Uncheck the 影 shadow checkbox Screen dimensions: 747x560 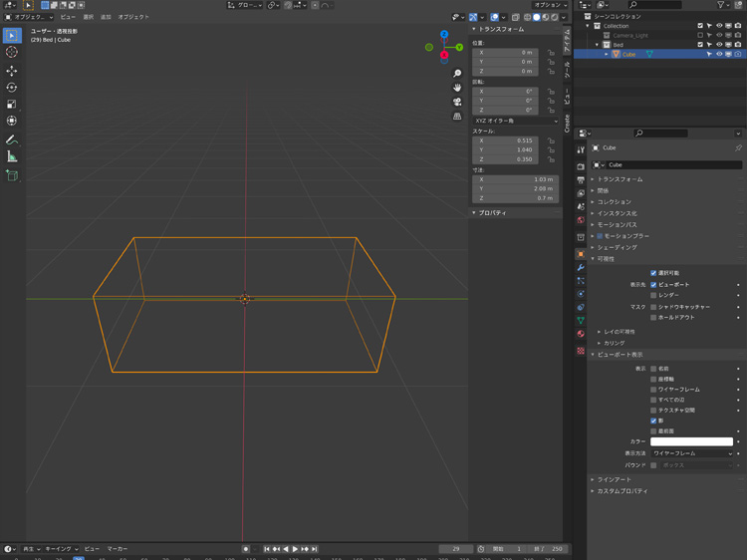pos(653,420)
